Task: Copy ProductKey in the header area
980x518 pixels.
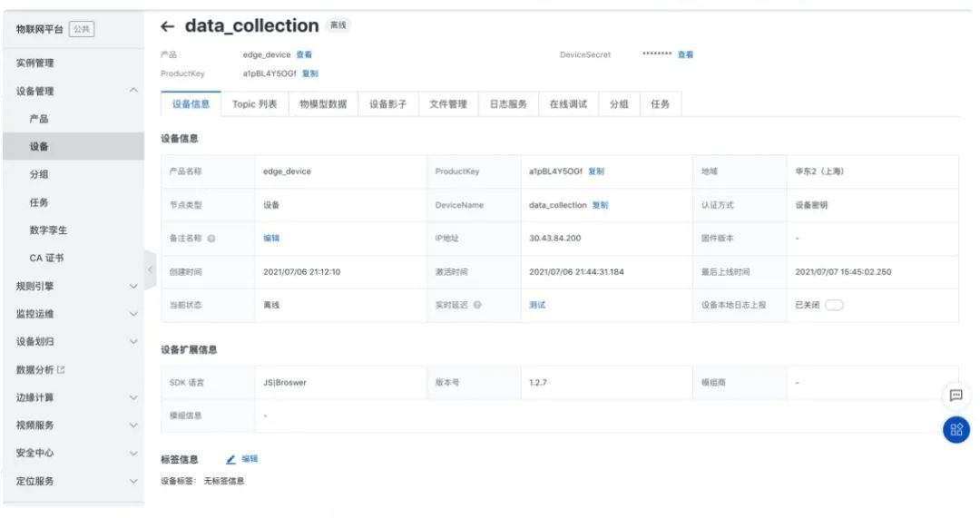Action: (x=310, y=73)
